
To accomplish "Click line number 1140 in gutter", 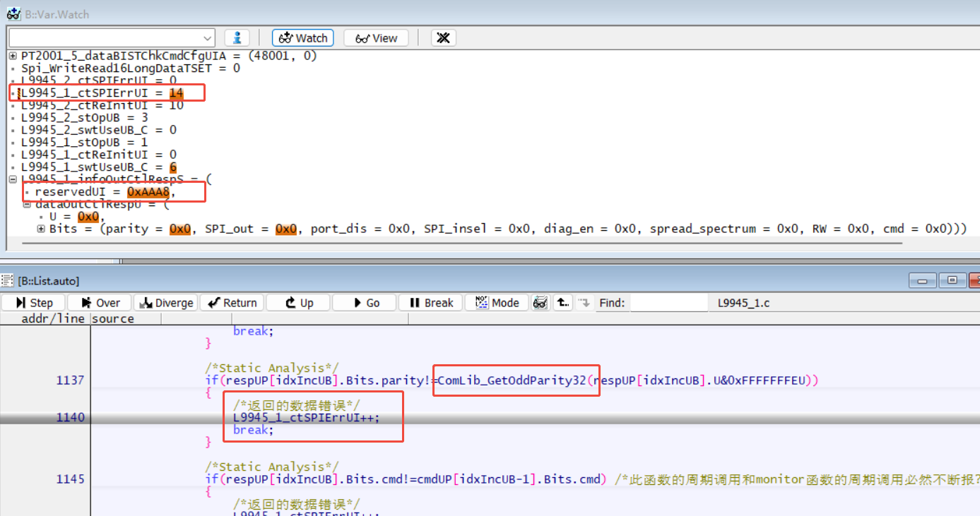I will pos(70,417).
